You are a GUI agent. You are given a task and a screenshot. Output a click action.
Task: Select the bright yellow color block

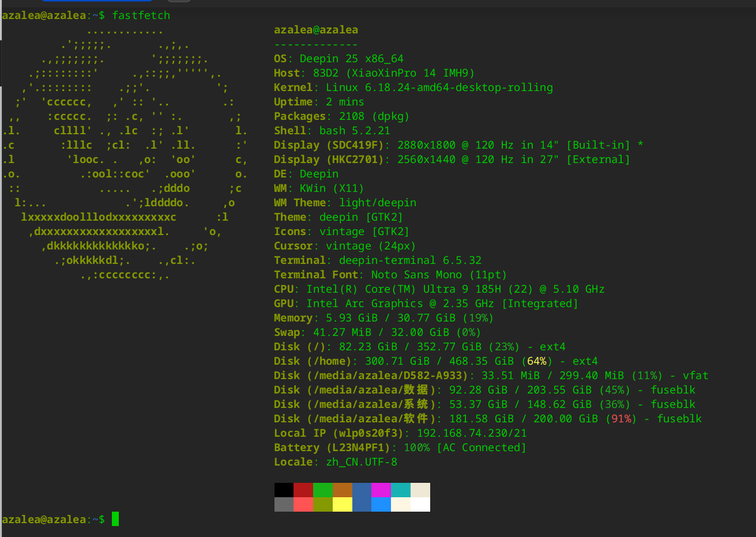(343, 504)
